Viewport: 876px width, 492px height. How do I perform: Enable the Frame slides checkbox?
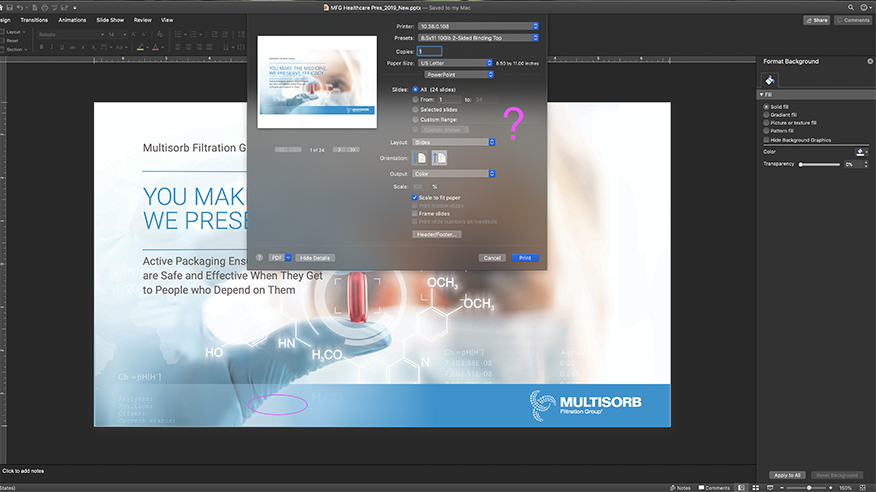(x=415, y=213)
